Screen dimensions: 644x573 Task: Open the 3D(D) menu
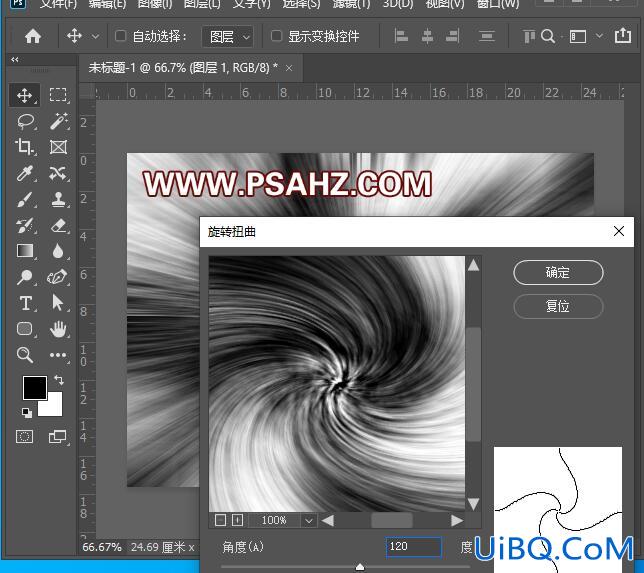(x=398, y=4)
